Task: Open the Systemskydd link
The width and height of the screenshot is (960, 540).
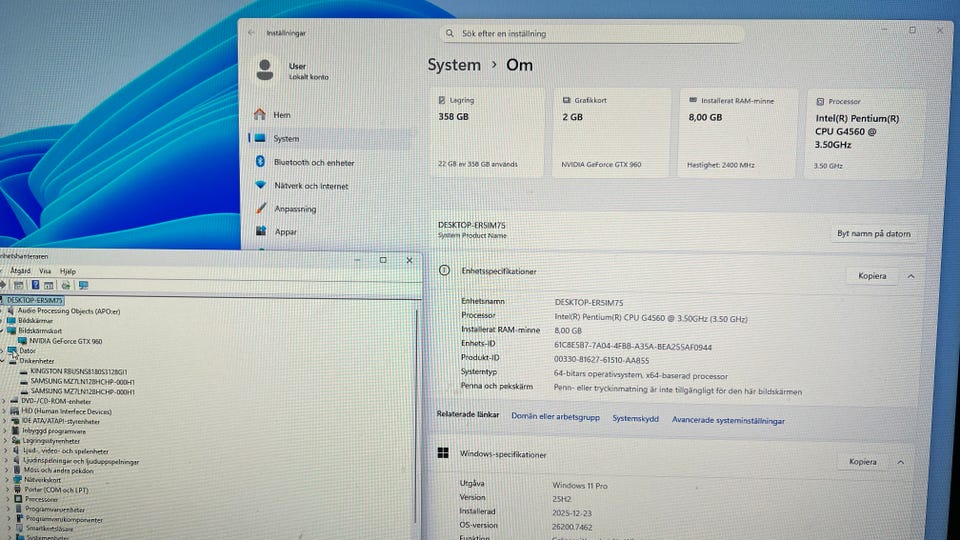Action: pos(636,419)
